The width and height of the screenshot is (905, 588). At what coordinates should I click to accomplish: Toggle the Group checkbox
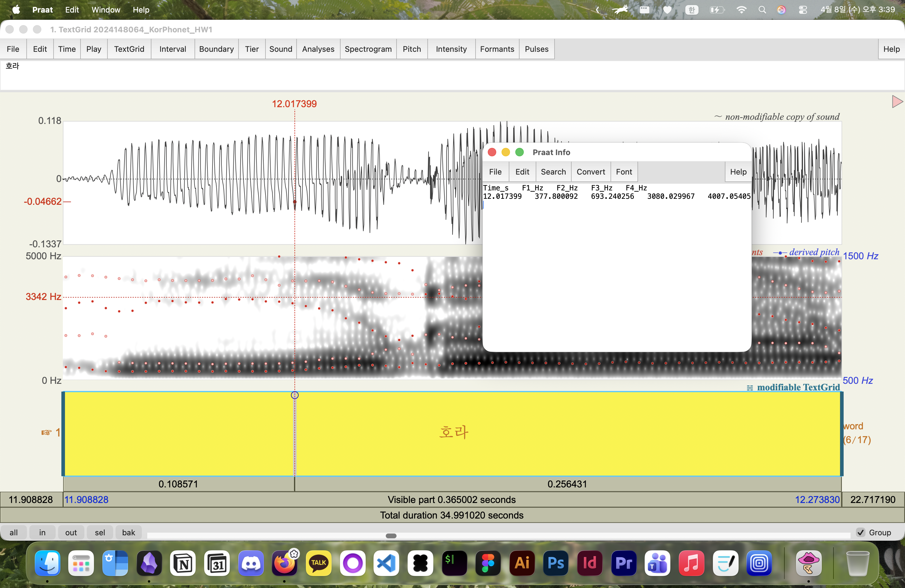click(861, 533)
